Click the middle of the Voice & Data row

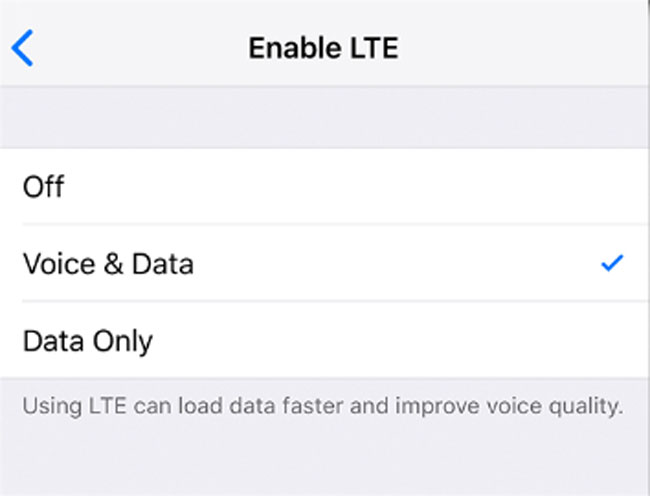[325, 264]
